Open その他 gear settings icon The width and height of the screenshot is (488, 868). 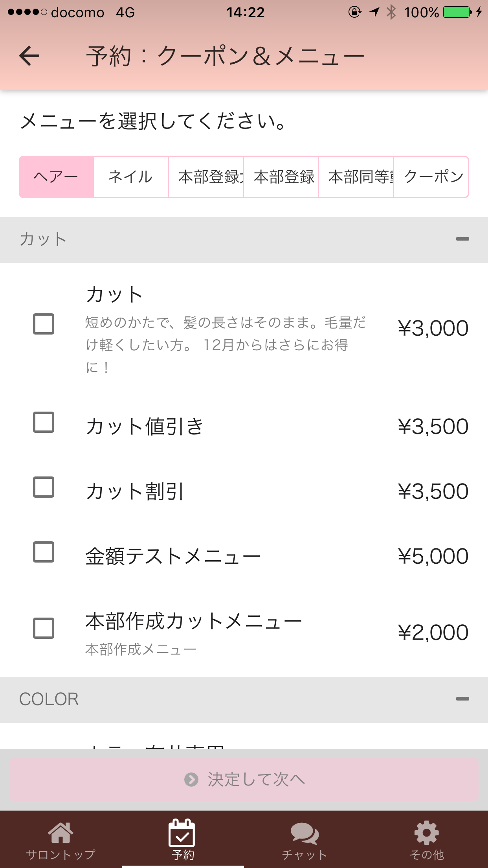426,833
